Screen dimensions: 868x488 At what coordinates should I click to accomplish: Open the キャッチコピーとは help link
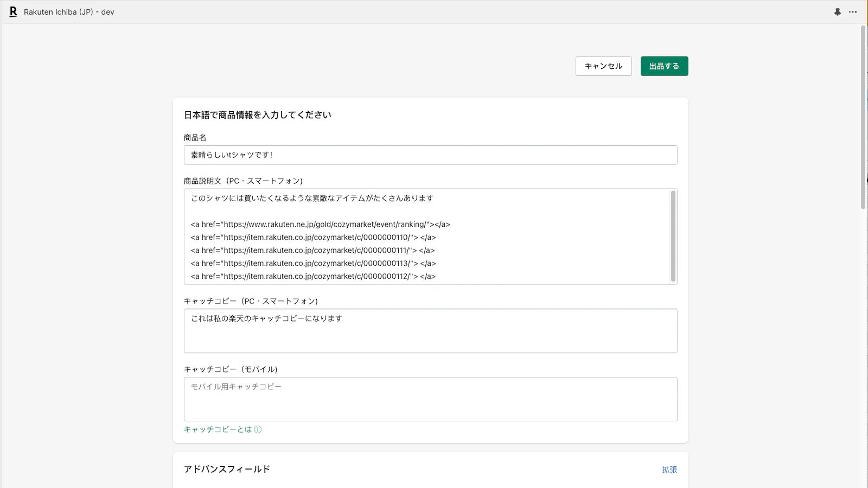(x=218, y=429)
